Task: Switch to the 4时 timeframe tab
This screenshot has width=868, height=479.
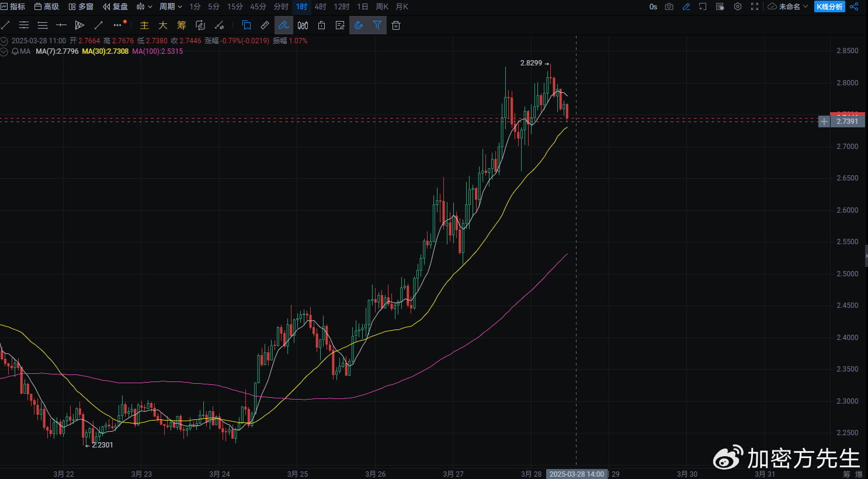Action: coord(320,6)
